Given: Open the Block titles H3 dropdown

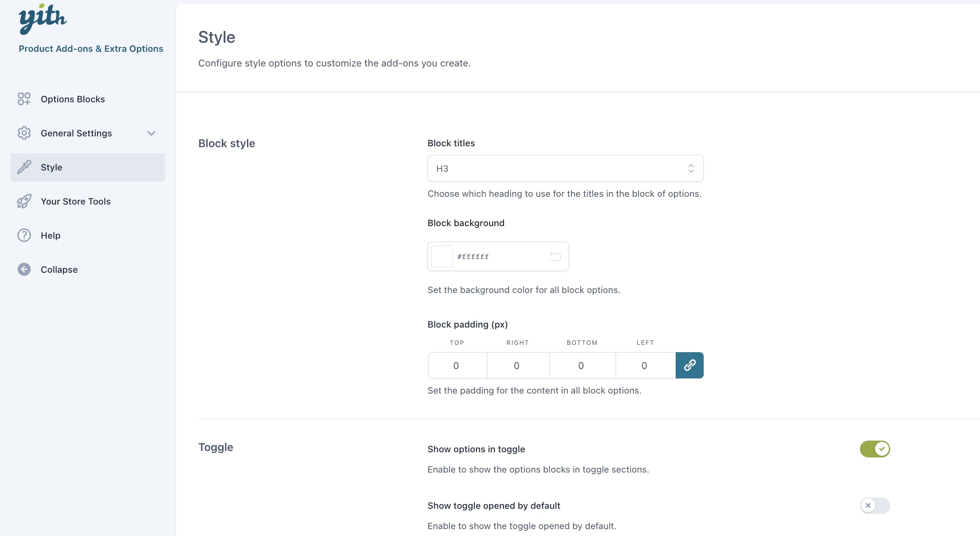Looking at the screenshot, I should 565,168.
